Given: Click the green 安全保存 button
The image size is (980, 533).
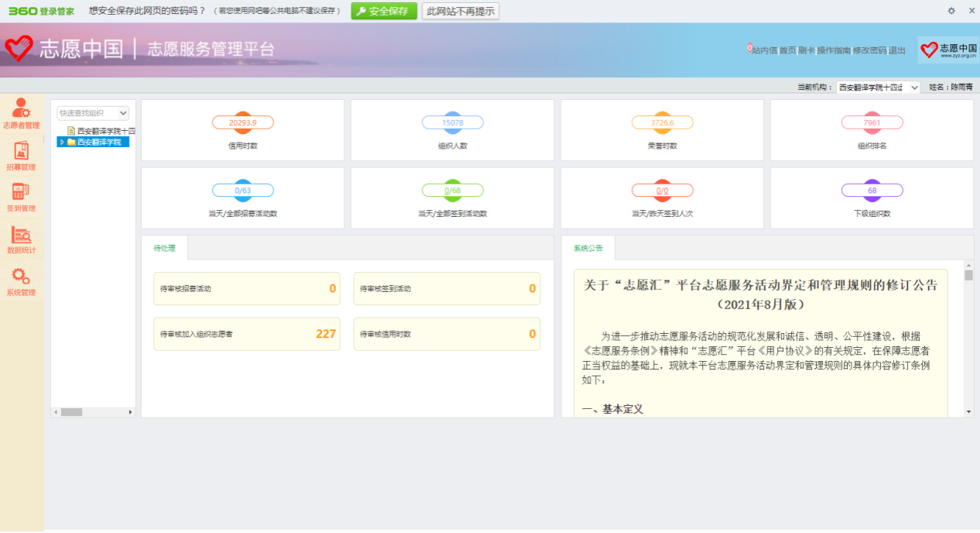Looking at the screenshot, I should pos(383,11).
